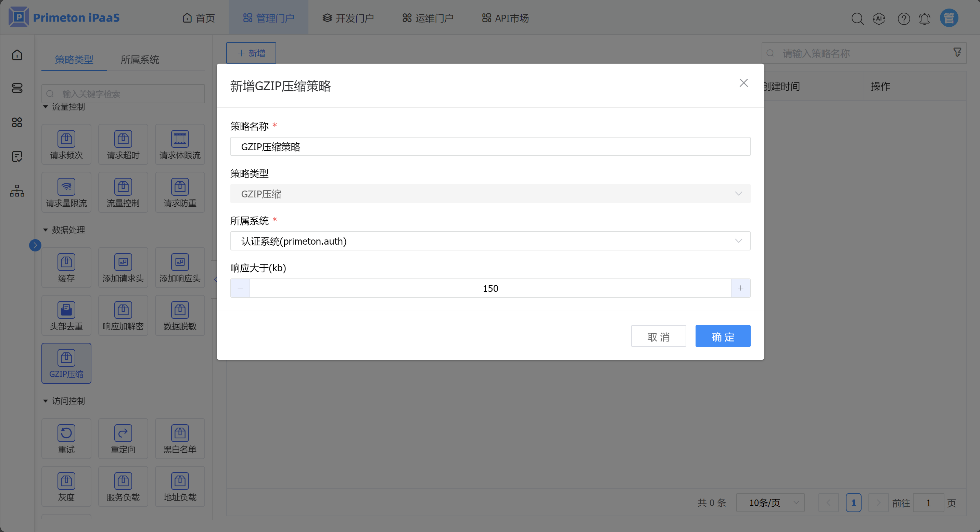Screen dimensions: 980x532
Task: Click the 策略名称 input field
Action: click(x=490, y=147)
